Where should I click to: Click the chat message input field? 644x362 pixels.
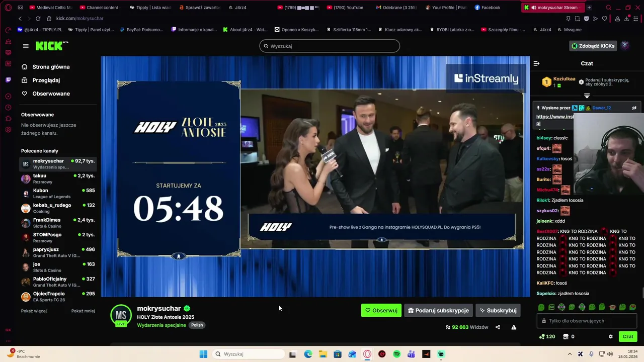point(587,321)
